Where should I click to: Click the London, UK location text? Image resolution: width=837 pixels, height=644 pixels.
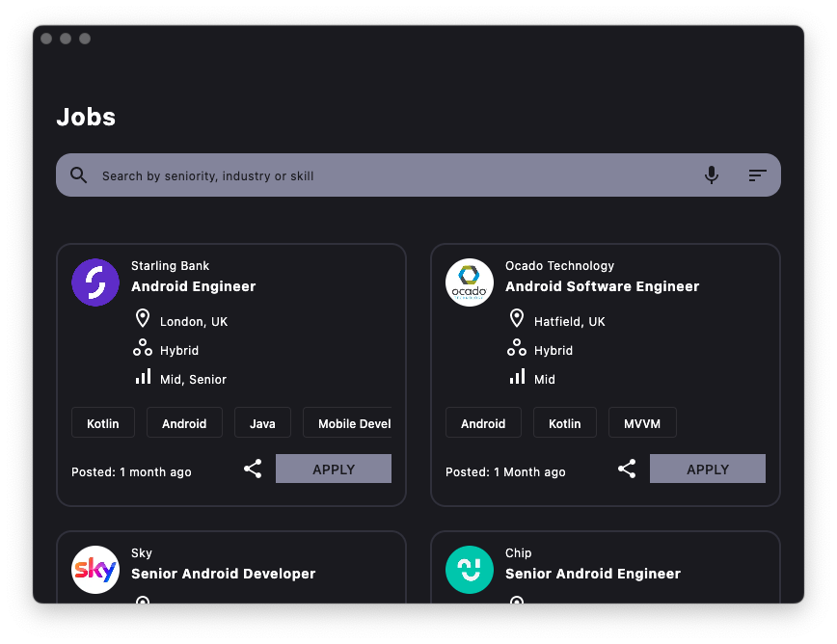tap(194, 322)
